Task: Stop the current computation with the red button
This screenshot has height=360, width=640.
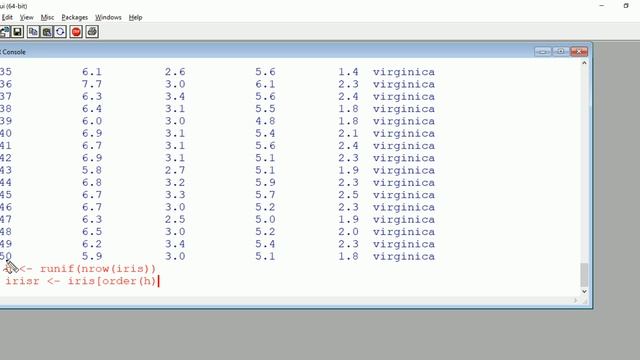Action: (x=76, y=32)
